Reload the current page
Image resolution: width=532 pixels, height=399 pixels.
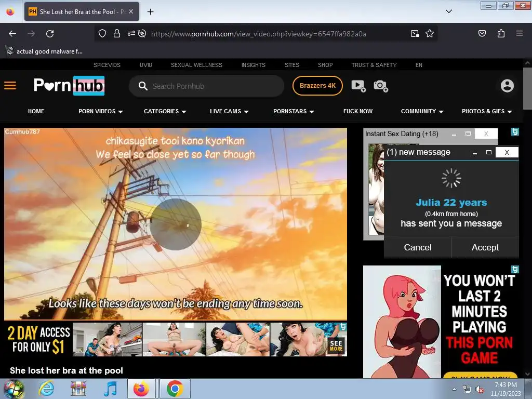tap(50, 34)
